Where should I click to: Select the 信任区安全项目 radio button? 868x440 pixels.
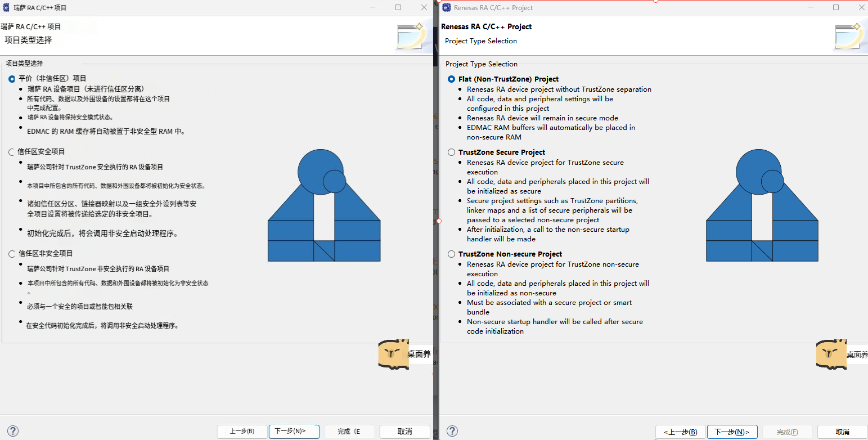point(12,152)
